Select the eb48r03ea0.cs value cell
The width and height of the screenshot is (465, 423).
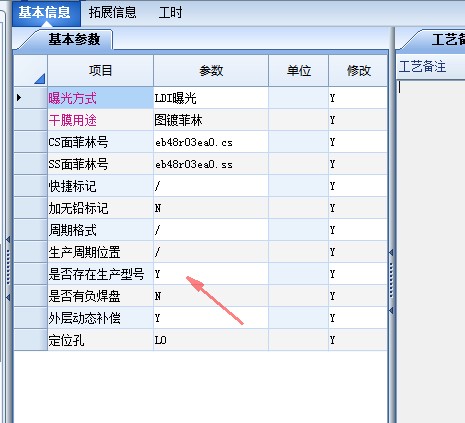(211, 142)
